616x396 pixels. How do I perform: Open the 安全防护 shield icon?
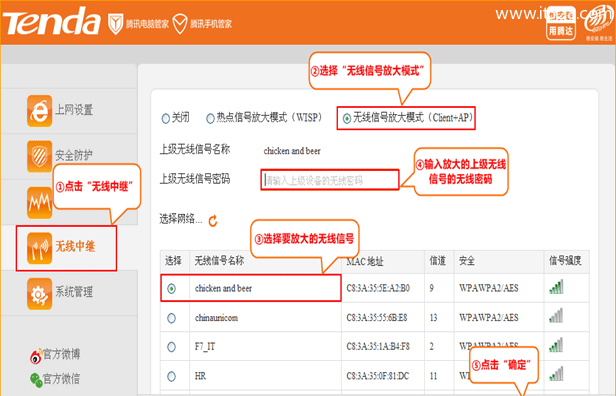(39, 156)
